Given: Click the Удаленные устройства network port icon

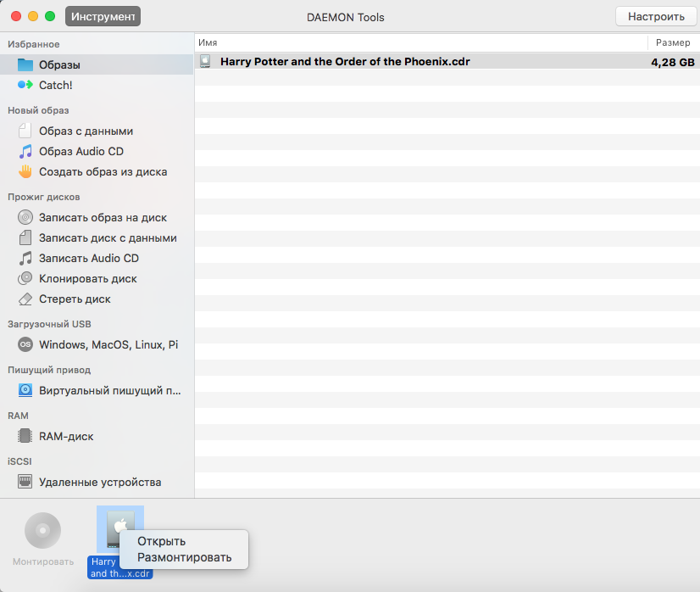Looking at the screenshot, I should (x=25, y=482).
